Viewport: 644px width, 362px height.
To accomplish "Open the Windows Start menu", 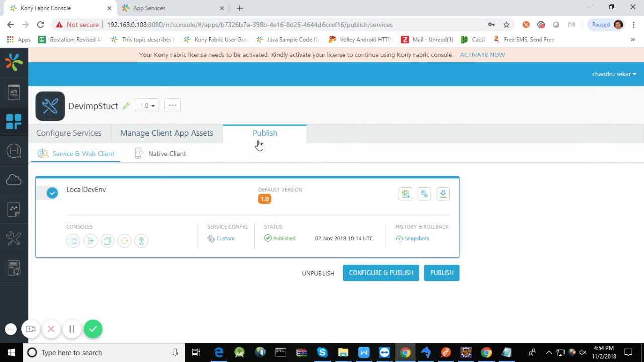I will (11, 353).
